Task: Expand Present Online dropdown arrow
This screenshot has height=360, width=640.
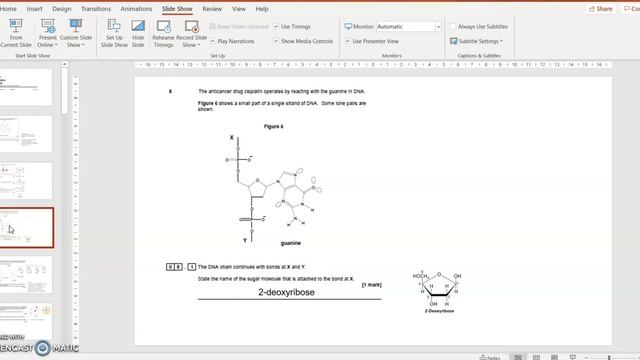Action: pos(56,45)
